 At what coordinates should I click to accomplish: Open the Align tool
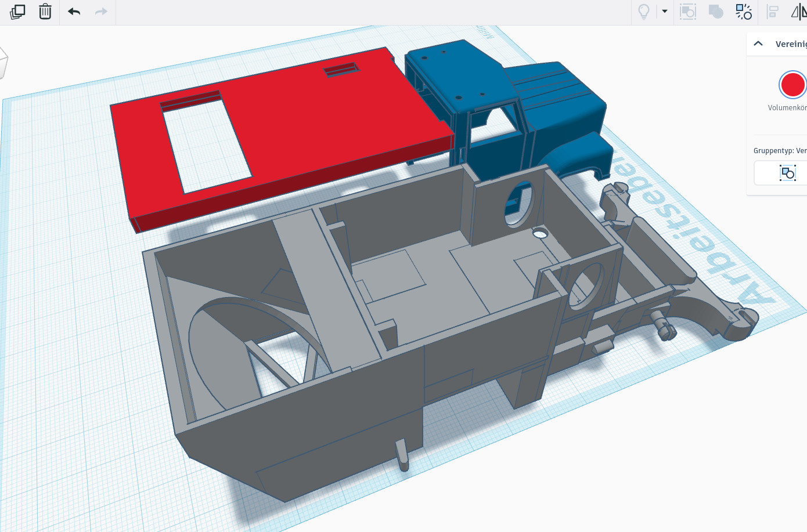click(773, 12)
